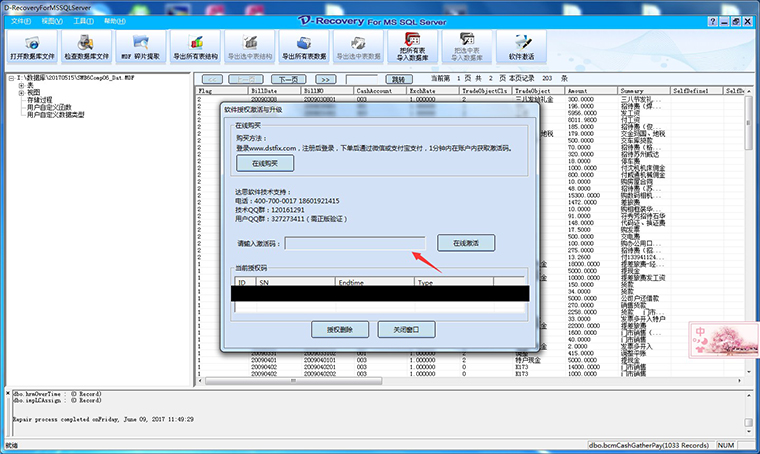Click the activation code input field
The width and height of the screenshot is (760, 454).
355,243
